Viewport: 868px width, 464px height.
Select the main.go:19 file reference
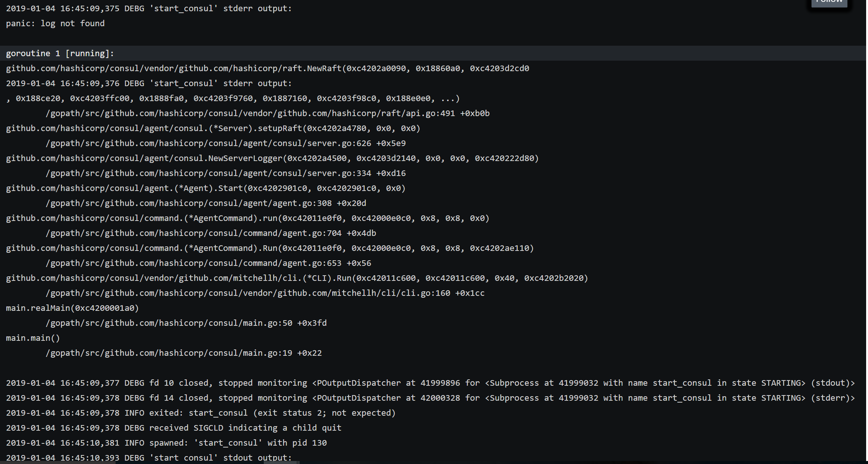(183, 353)
